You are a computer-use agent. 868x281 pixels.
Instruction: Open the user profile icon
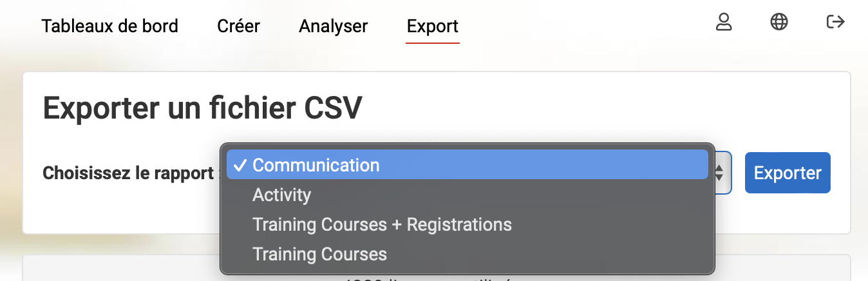point(724,22)
